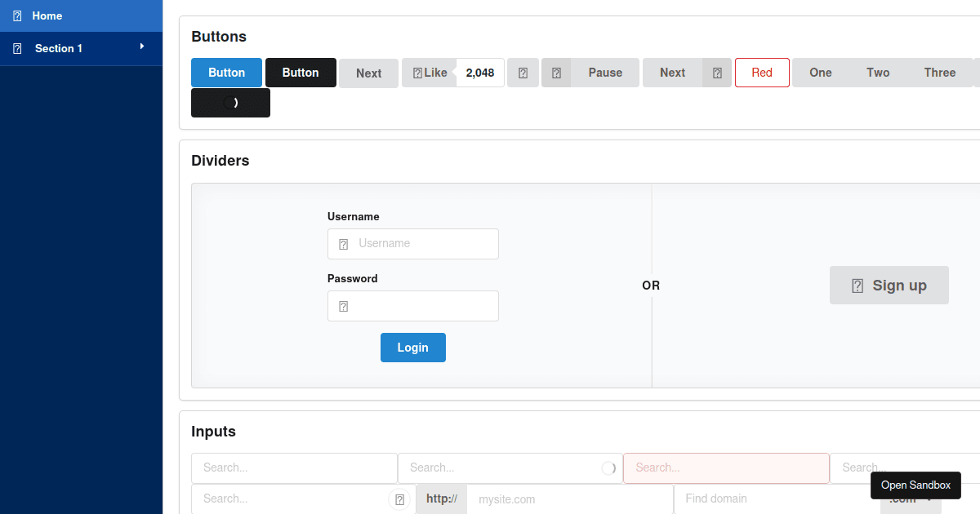Click the Like button
Viewport: 980px width, 514px height.
coord(430,73)
